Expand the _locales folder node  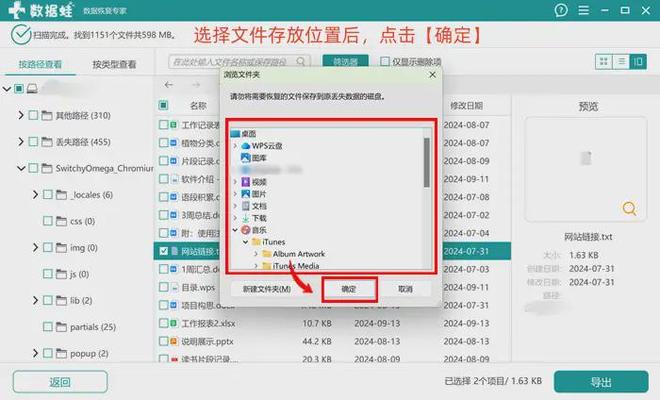[x=35, y=195]
